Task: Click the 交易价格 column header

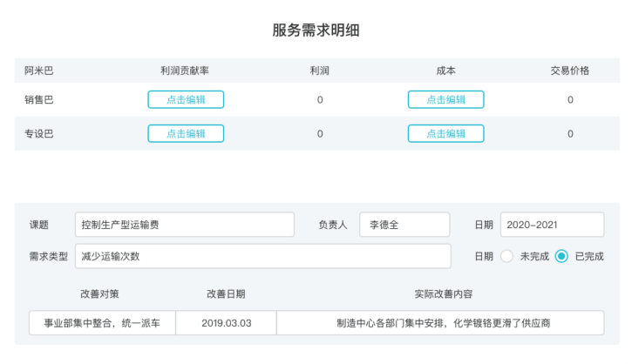Action: click(x=570, y=71)
